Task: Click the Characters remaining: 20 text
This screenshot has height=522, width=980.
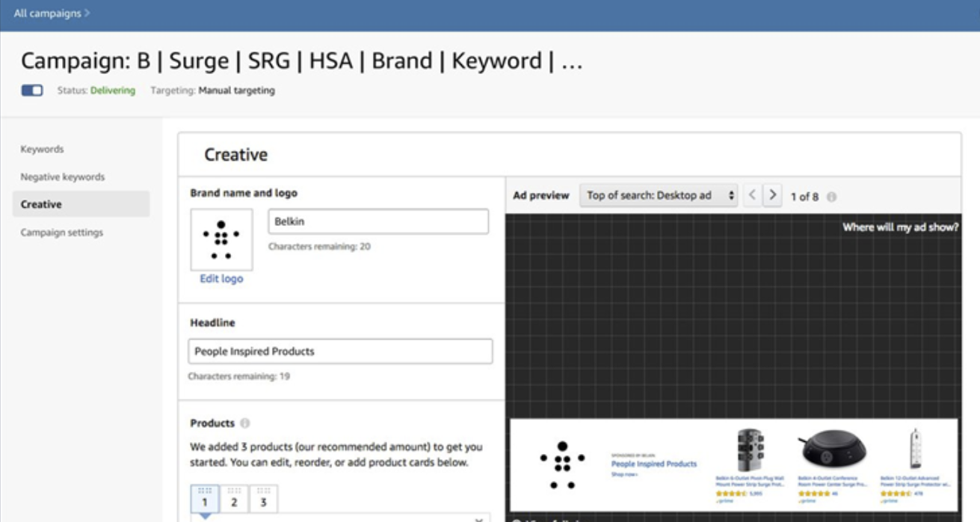Action: (319, 247)
